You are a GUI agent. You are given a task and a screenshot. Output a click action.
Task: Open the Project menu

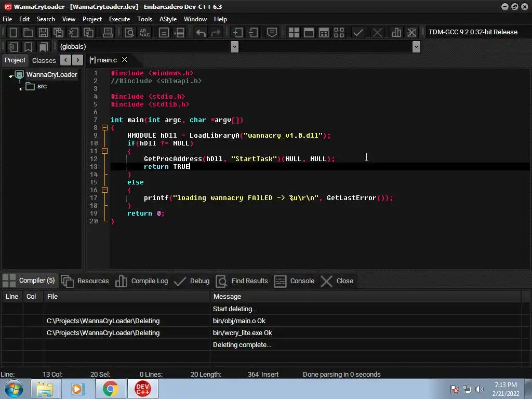(92, 19)
